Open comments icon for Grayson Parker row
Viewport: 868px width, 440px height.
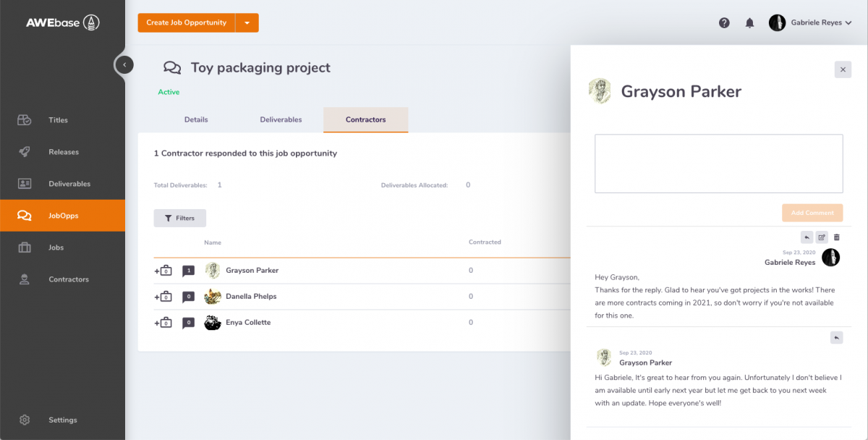[188, 271]
